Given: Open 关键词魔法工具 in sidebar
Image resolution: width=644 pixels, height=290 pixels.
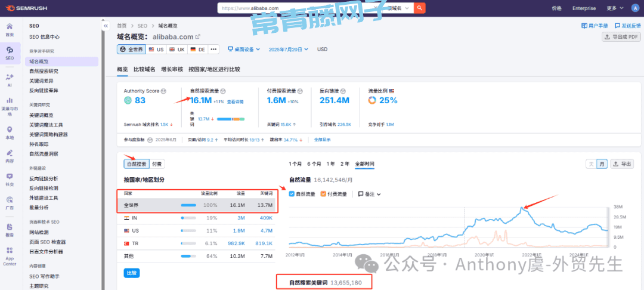Looking at the screenshot, I should tap(46, 125).
